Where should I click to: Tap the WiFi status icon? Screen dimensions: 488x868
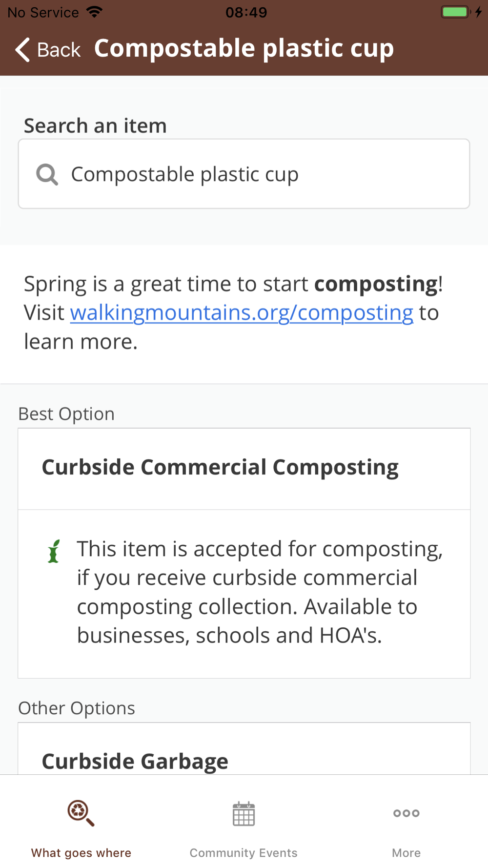click(94, 12)
